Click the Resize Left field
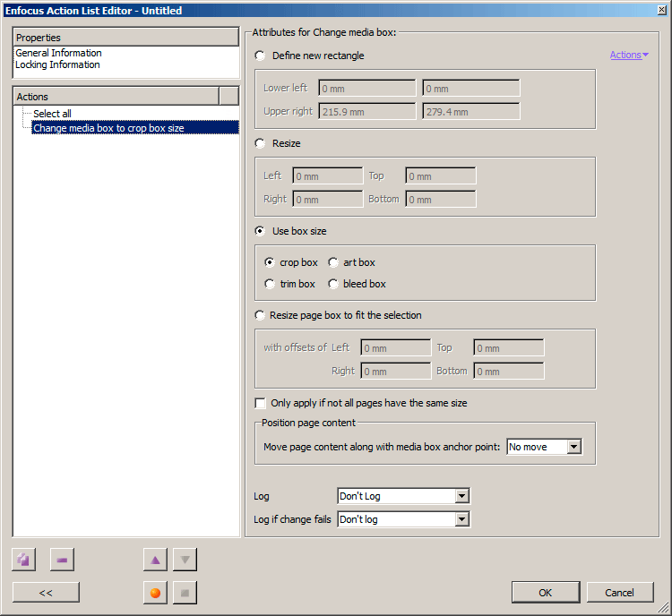 tap(328, 176)
